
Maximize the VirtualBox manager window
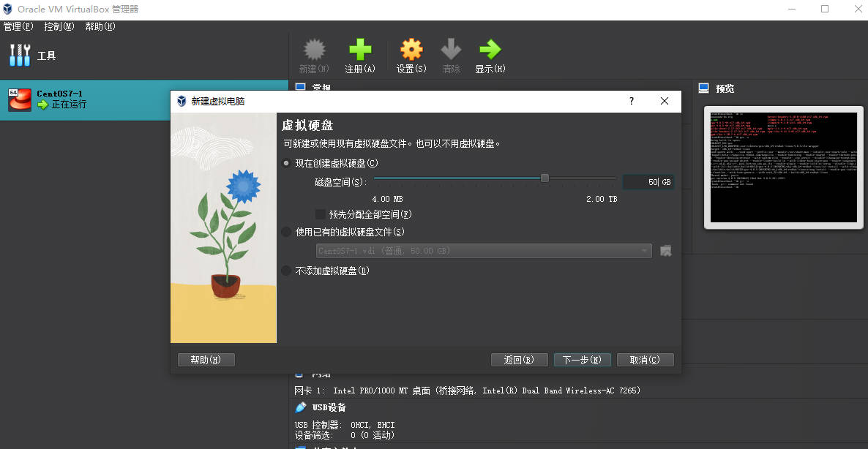coord(825,9)
